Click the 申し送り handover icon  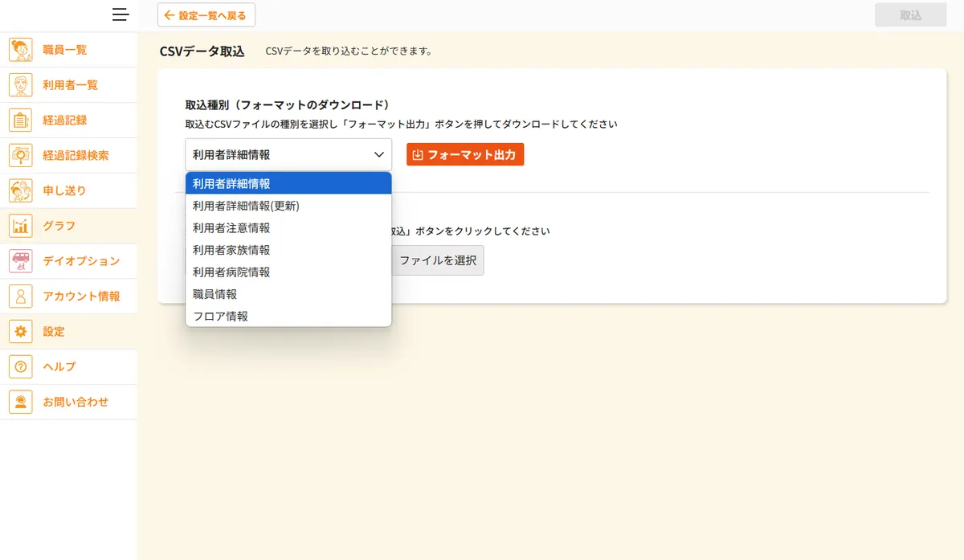(x=20, y=191)
